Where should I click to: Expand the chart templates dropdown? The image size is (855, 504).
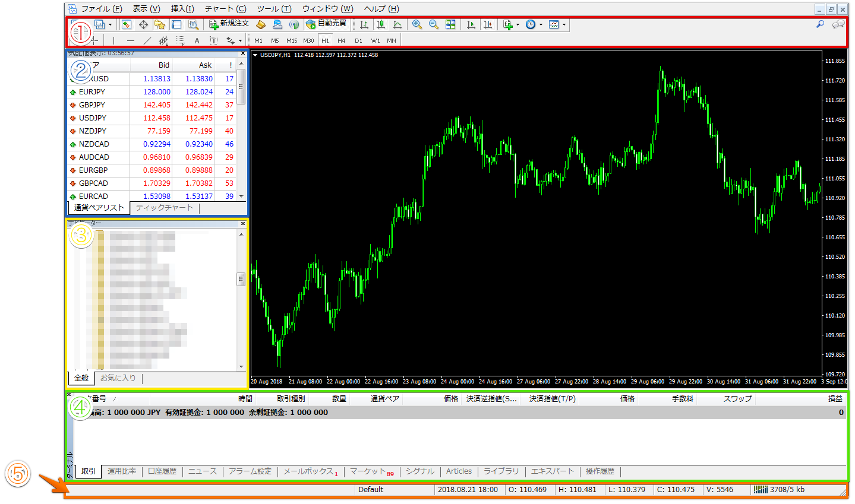click(564, 25)
